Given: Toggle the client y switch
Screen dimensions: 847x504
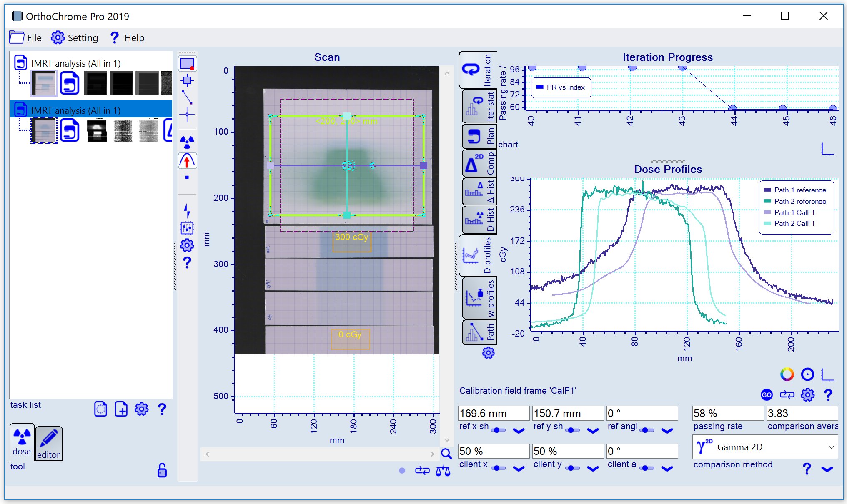Looking at the screenshot, I should click(x=572, y=468).
